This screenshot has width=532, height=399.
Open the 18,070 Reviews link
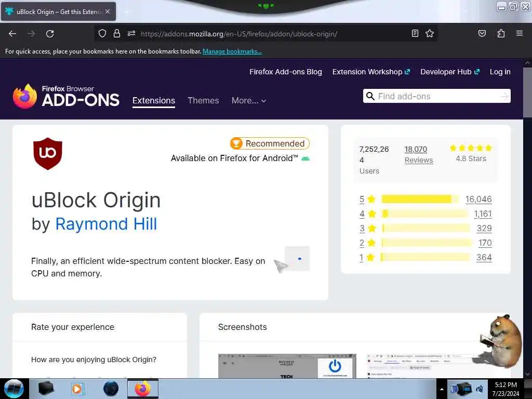(419, 154)
